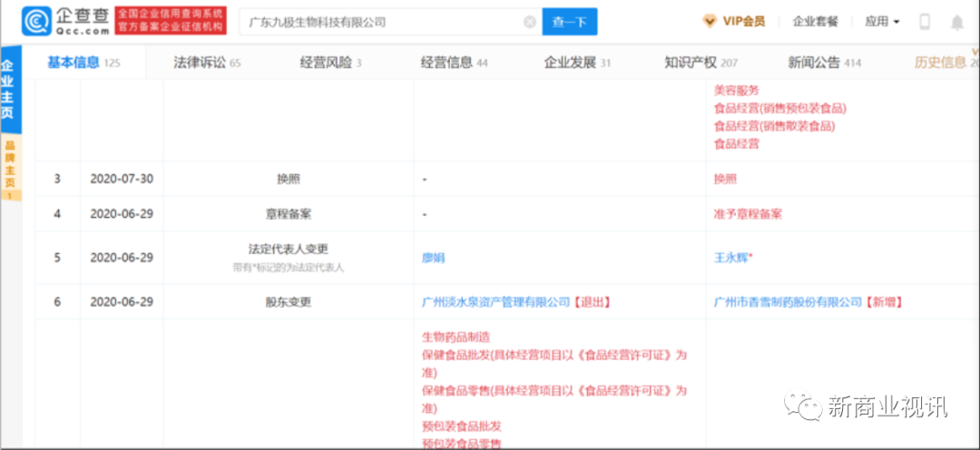The image size is (980, 450).
Task: Click 食品经营(销售预包装食品) text
Action: click(x=780, y=108)
